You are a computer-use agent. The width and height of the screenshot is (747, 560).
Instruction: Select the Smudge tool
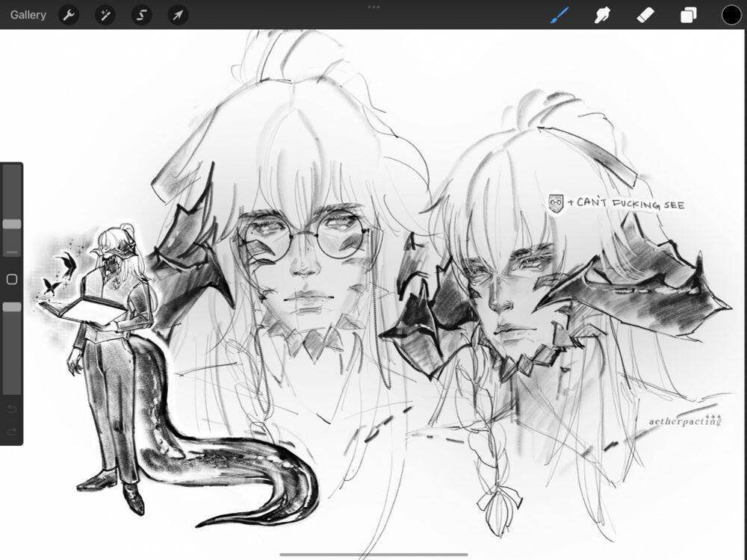click(x=602, y=15)
